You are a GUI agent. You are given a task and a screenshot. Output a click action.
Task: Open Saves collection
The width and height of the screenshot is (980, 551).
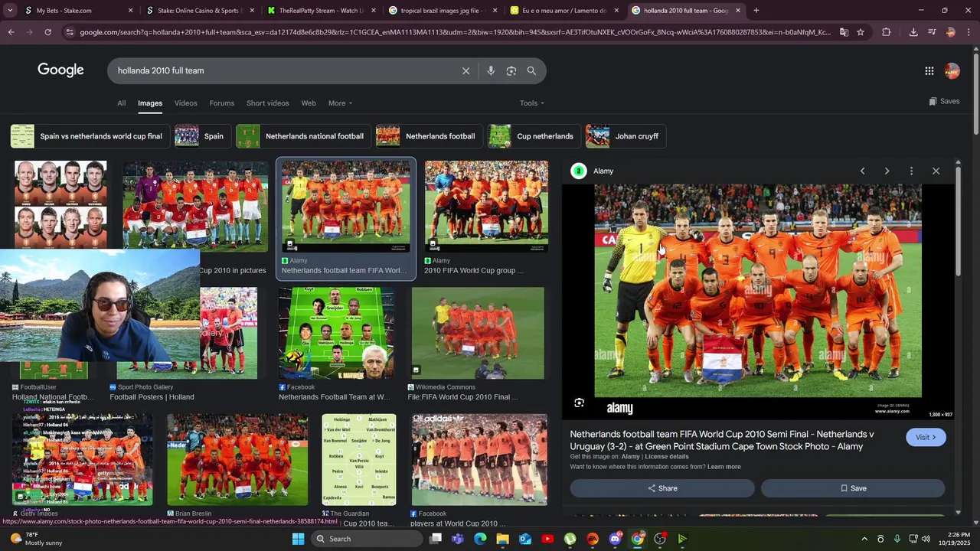coord(944,101)
